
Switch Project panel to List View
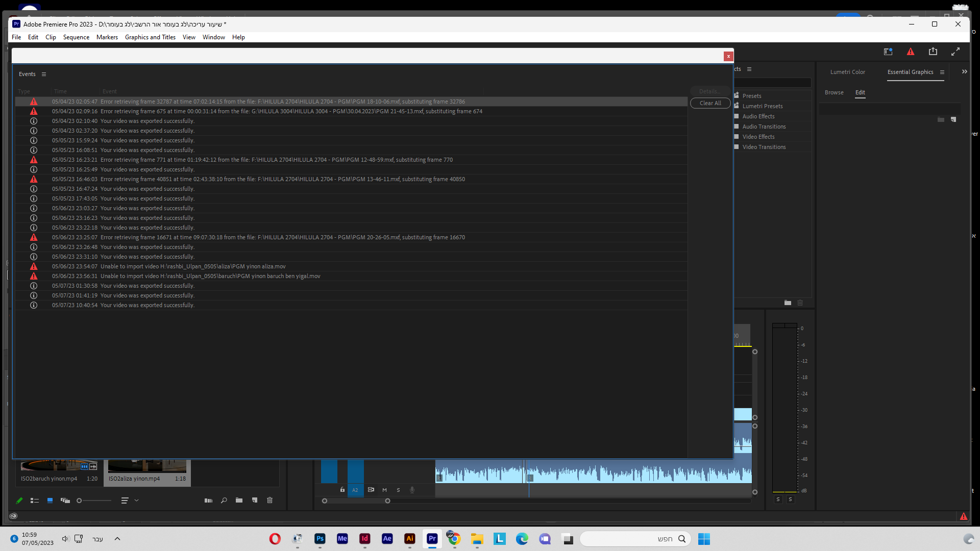[35, 500]
